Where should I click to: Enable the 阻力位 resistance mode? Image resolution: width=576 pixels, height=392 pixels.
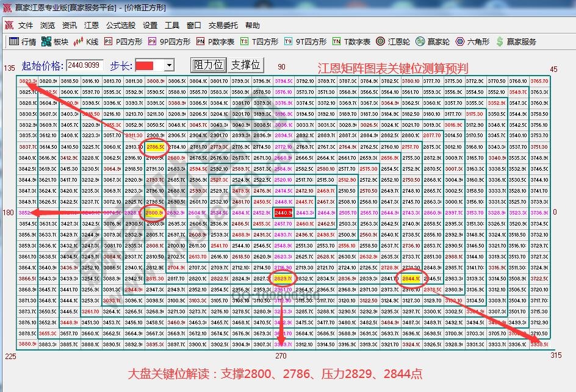[x=207, y=63]
